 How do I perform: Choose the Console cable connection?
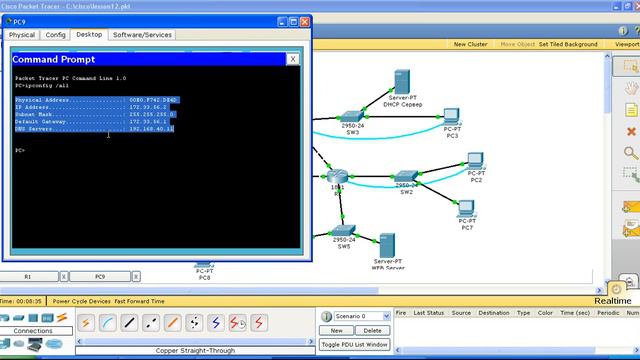(x=108, y=323)
